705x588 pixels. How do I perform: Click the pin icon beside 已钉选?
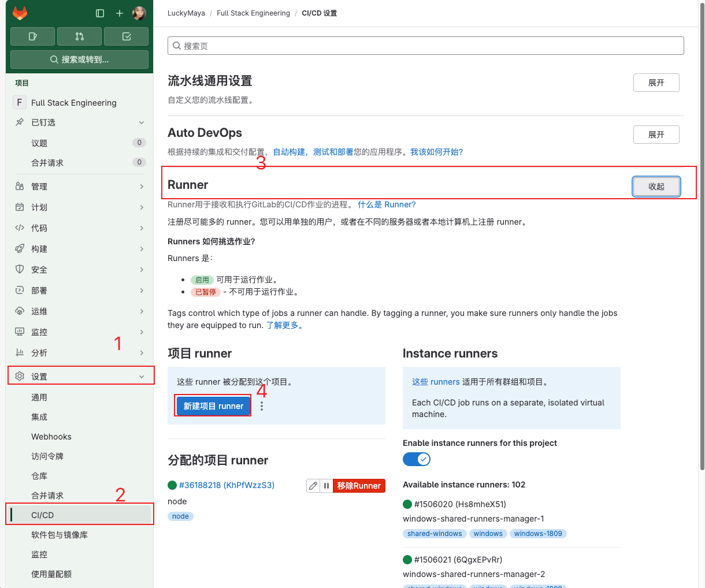[20, 122]
